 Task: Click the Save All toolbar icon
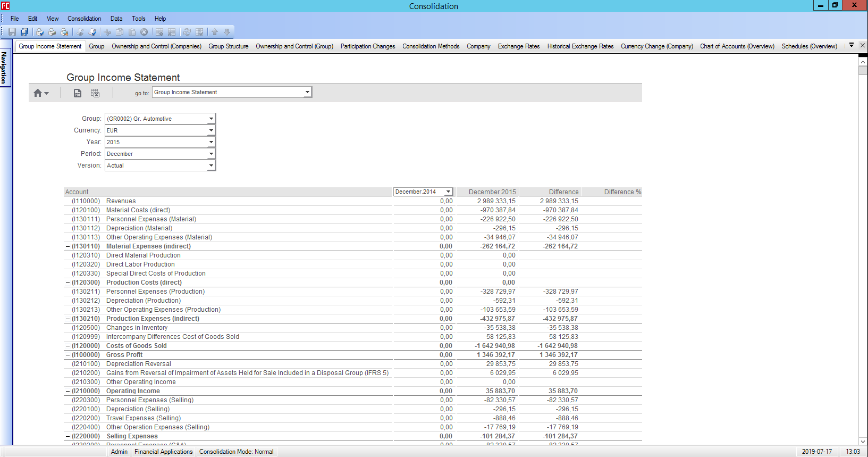click(24, 32)
